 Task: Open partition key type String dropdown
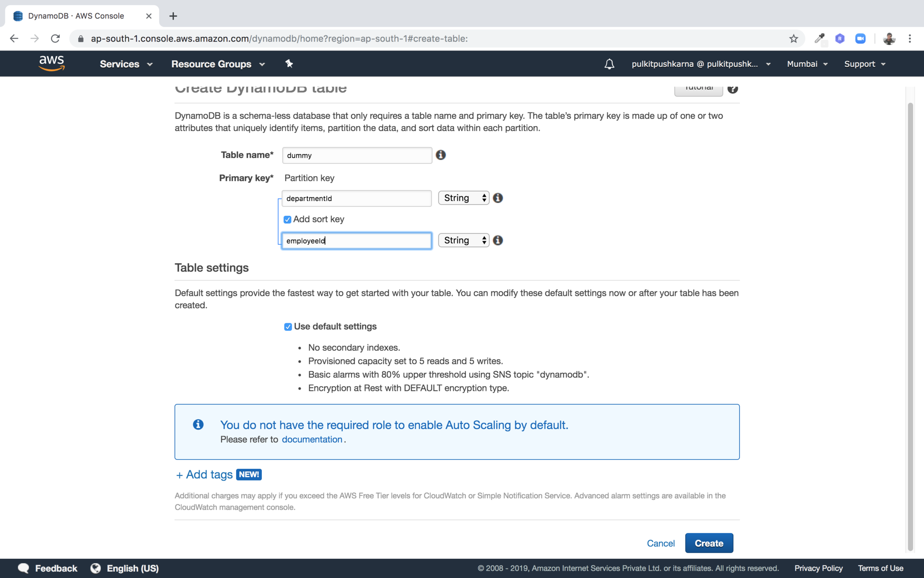click(x=464, y=198)
